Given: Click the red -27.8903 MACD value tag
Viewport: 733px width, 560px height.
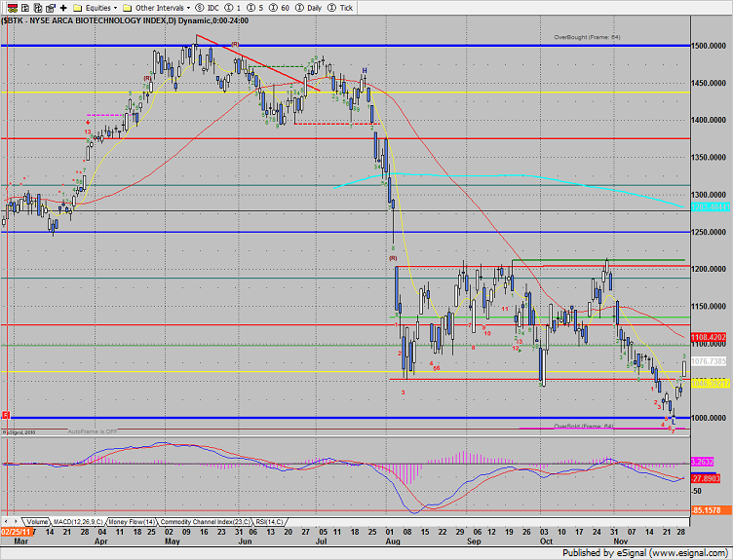Looking at the screenshot, I should pyautogui.click(x=706, y=479).
